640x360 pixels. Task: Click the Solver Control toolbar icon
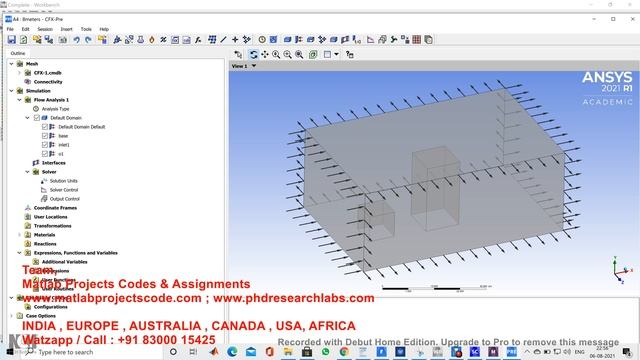pyautogui.click(x=371, y=40)
